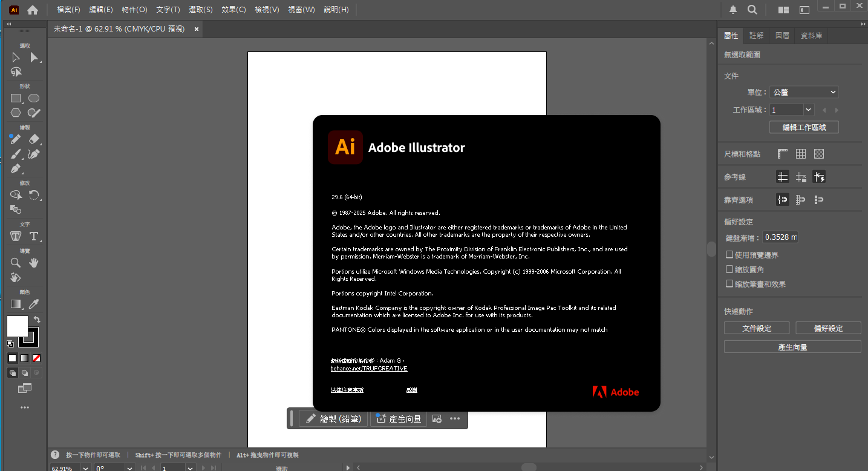
Task: Toggle show guides button
Action: pyautogui.click(x=783, y=177)
